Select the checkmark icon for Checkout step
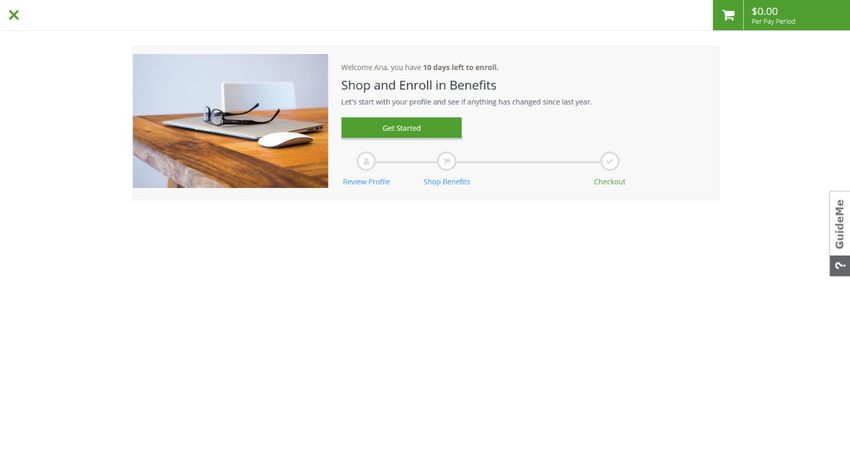 point(610,161)
